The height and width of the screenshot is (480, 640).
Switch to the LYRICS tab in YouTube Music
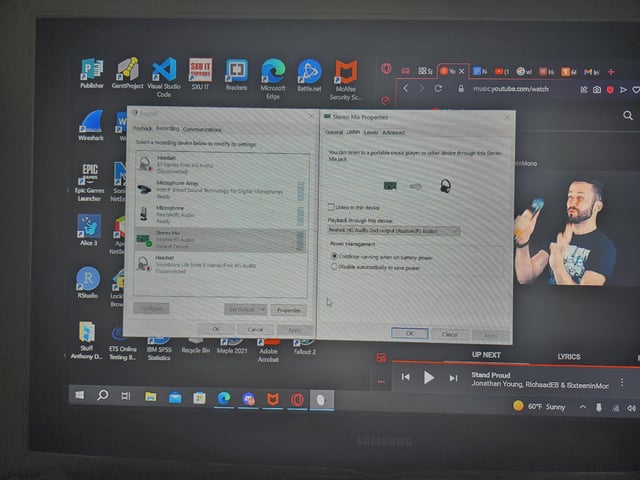(x=569, y=356)
